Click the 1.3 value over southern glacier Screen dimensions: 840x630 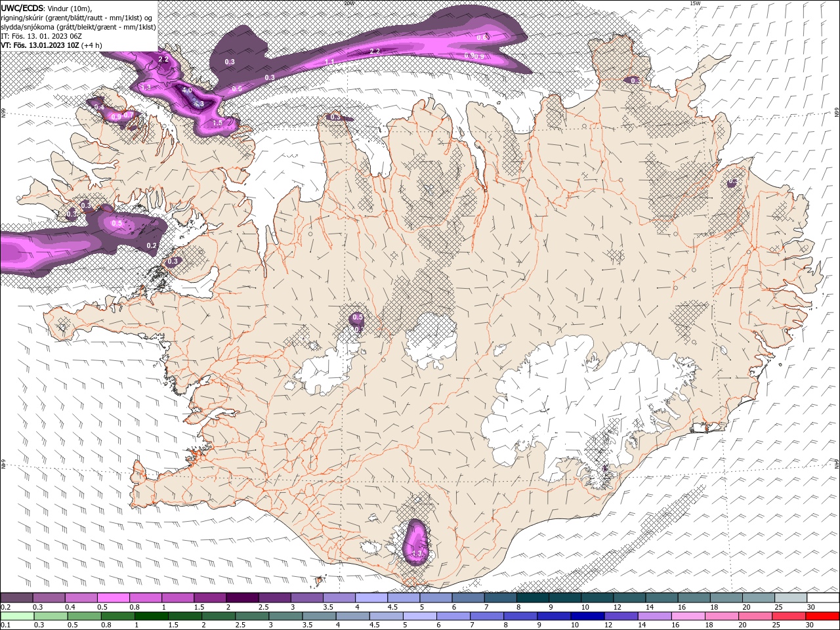pyautogui.click(x=417, y=553)
